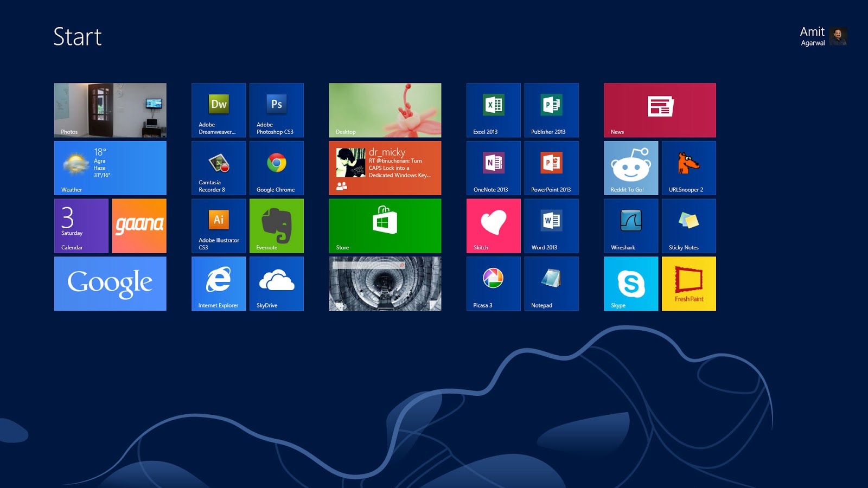Start Camtasia Recorder 8
Screen dimensions: 868x488
click(219, 168)
